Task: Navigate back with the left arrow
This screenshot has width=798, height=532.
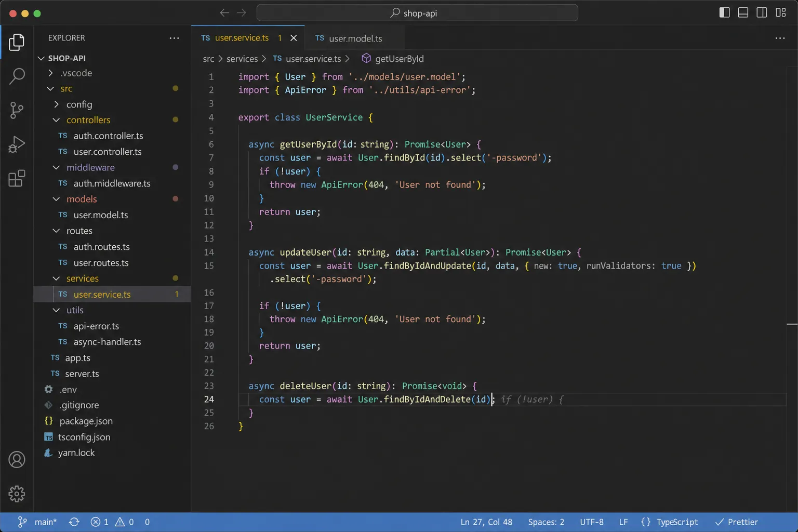Action: 224,13
